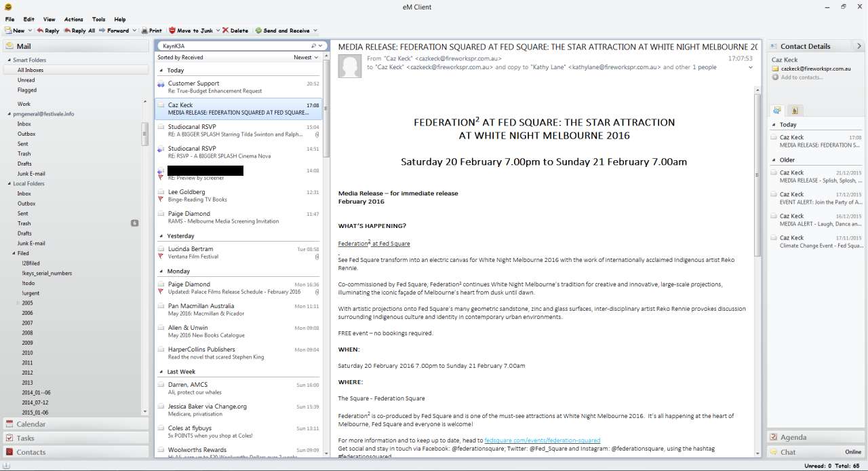Open the Newest sort order dropdown
Viewport: 868px width, 471px height.
306,58
